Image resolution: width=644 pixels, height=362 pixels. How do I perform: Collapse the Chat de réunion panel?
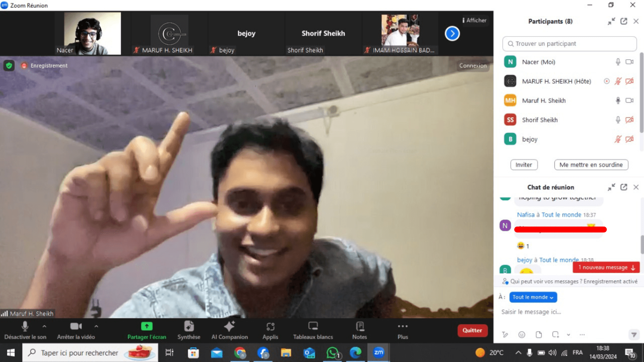(611, 187)
